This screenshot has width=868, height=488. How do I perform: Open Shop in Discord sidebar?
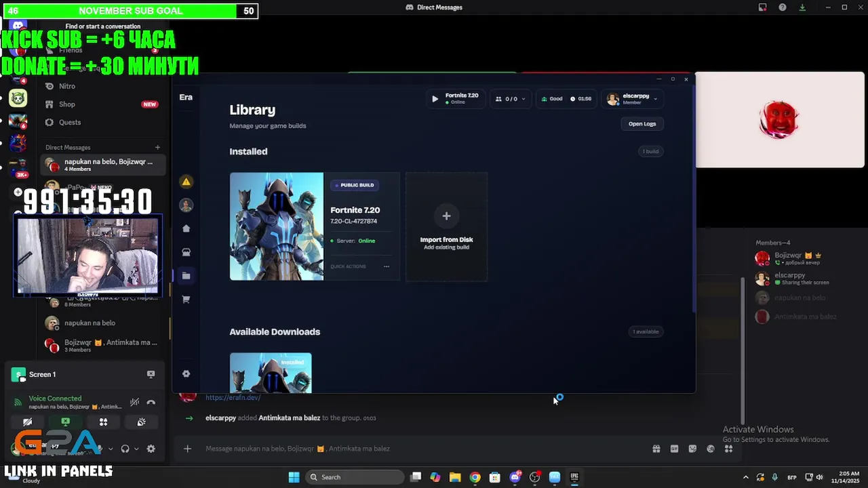tap(102, 104)
